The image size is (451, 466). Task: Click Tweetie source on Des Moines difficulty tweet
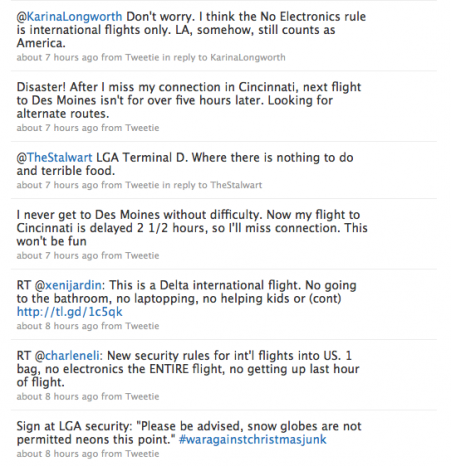(142, 256)
